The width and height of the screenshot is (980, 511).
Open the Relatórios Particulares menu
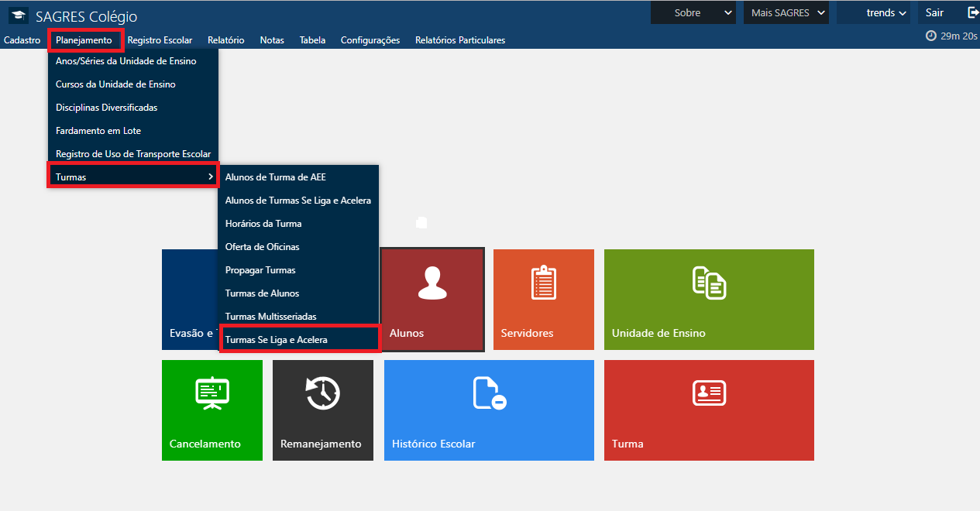[x=459, y=40]
